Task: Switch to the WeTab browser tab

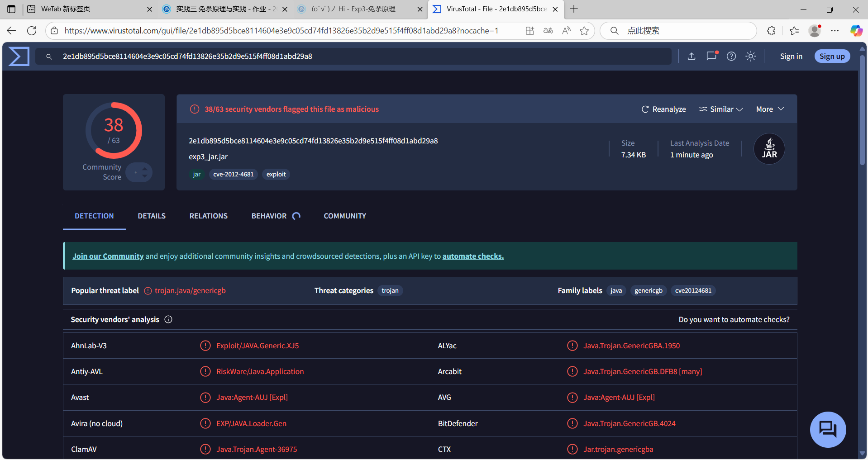Action: coord(89,9)
